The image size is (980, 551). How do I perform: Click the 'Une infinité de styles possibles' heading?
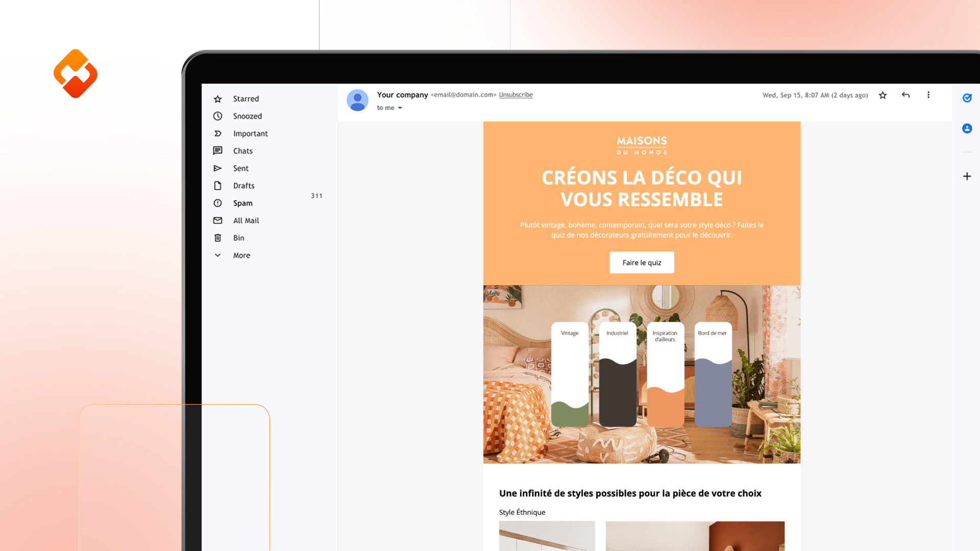coord(630,493)
